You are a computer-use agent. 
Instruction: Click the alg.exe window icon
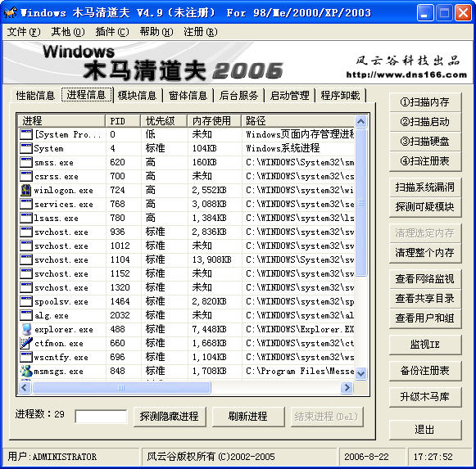point(25,315)
